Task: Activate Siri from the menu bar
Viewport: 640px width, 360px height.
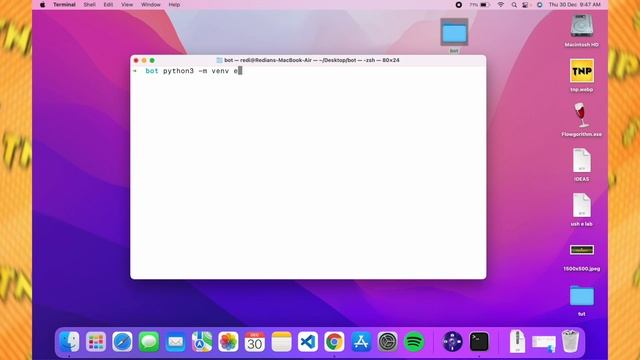Action: (540, 5)
